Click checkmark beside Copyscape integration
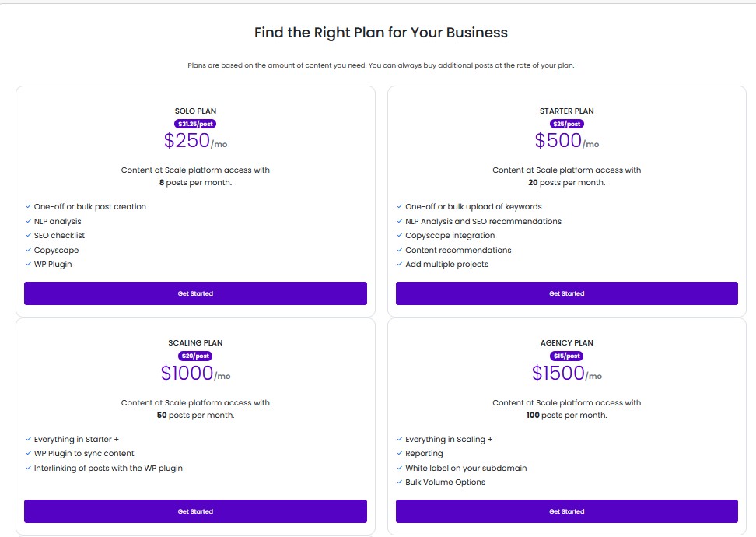Image resolution: width=756 pixels, height=537 pixels. point(400,236)
